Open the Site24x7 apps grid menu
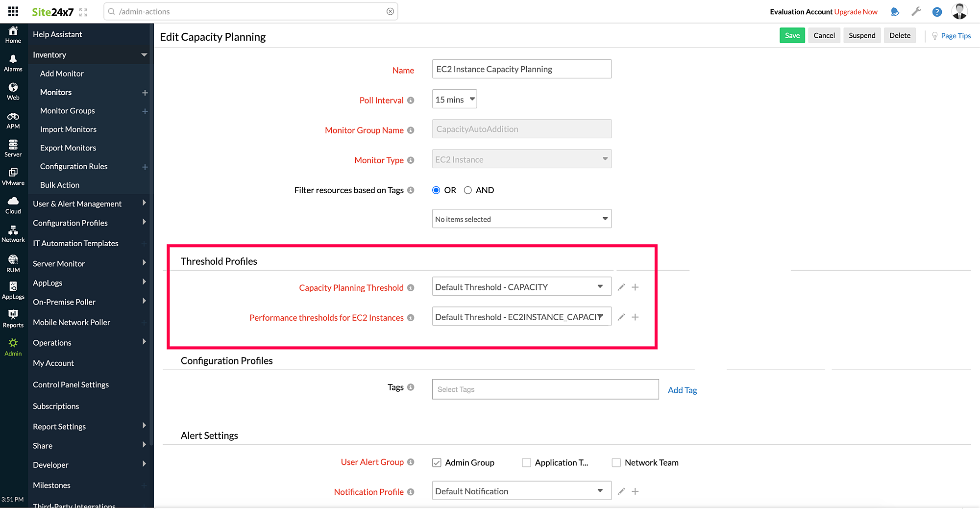This screenshot has height=509, width=980. 13,11
